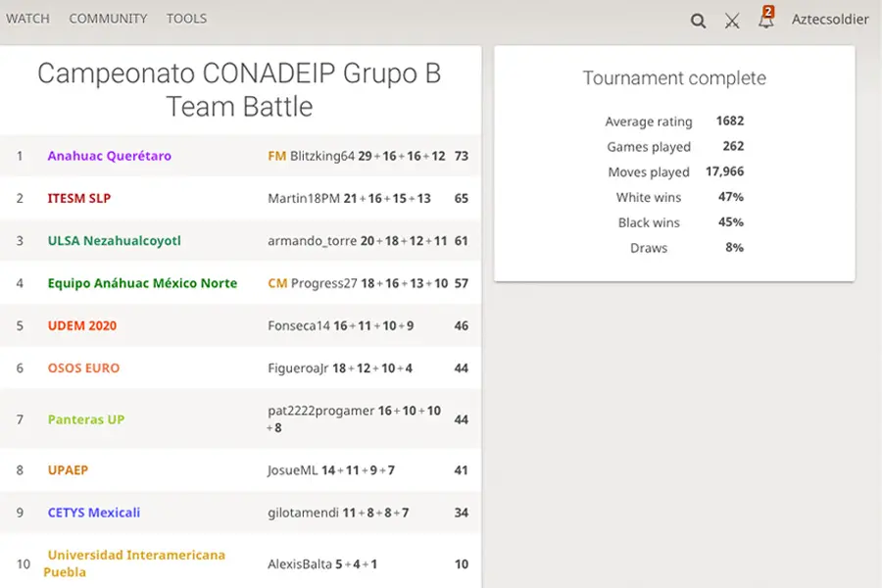Open the search magnifier icon

coord(698,21)
